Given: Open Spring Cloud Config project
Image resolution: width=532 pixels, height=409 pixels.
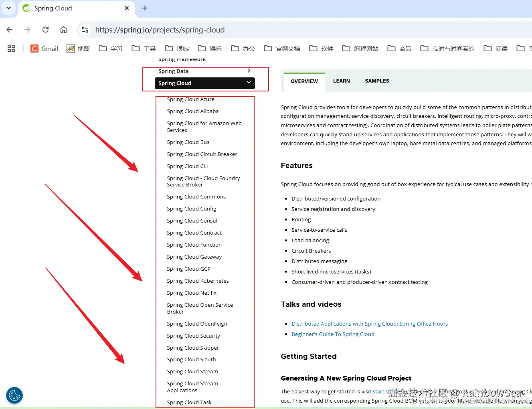Looking at the screenshot, I should pyautogui.click(x=192, y=209).
